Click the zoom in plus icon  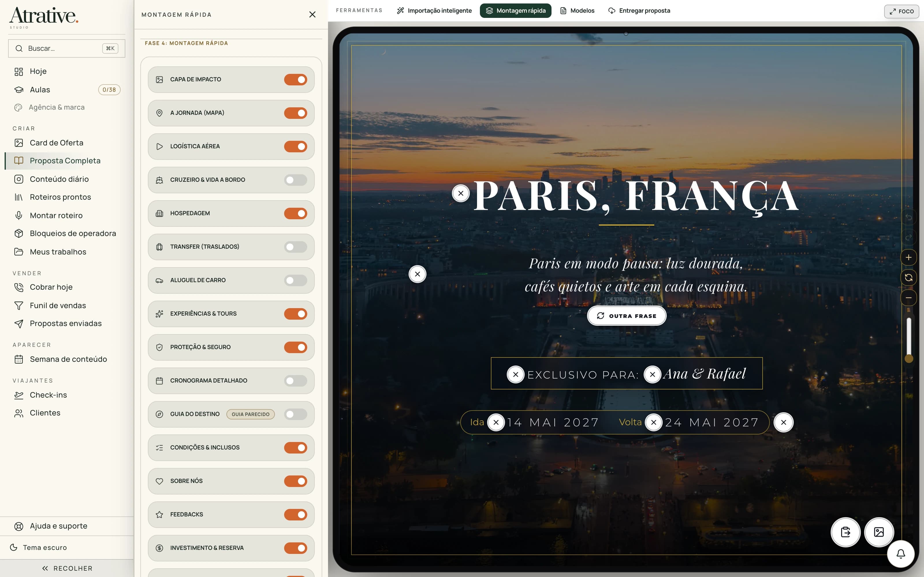click(x=909, y=258)
